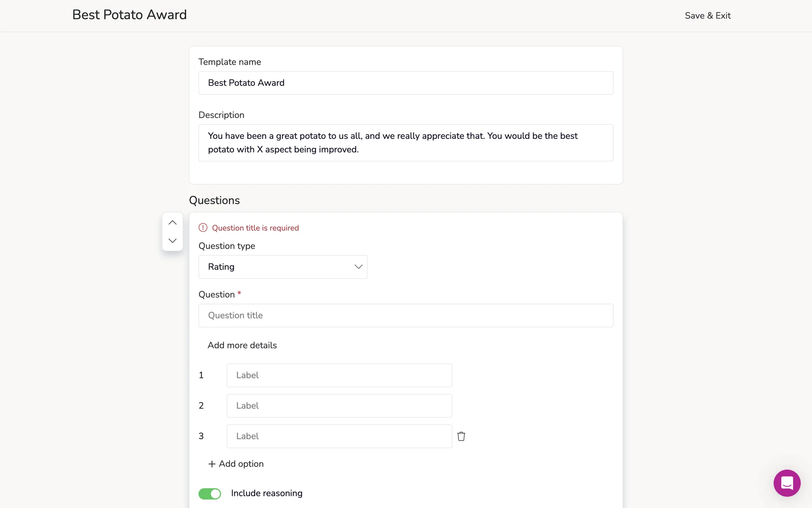This screenshot has height=508, width=812.
Task: Click the Label field for option 3
Action: 339,436
